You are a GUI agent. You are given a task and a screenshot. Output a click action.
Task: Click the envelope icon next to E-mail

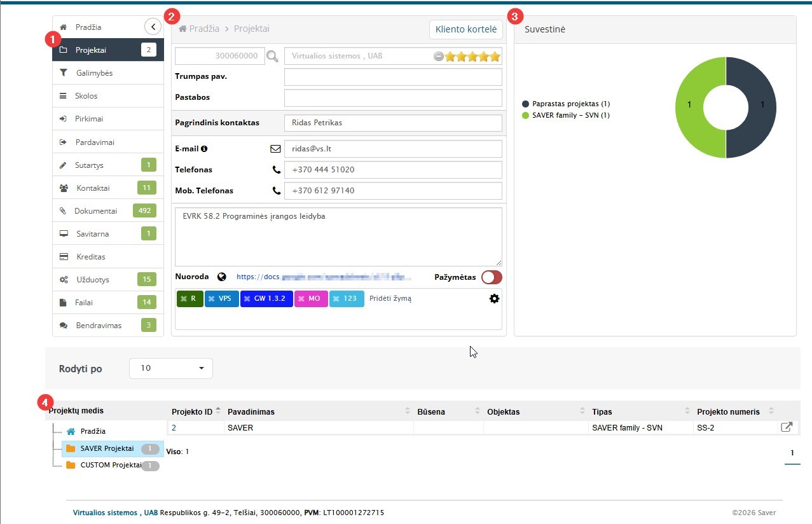tap(275, 149)
